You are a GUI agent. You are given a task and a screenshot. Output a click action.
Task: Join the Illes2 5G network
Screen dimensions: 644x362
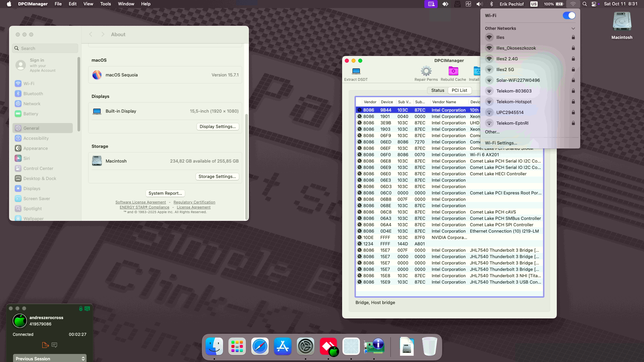click(x=530, y=70)
